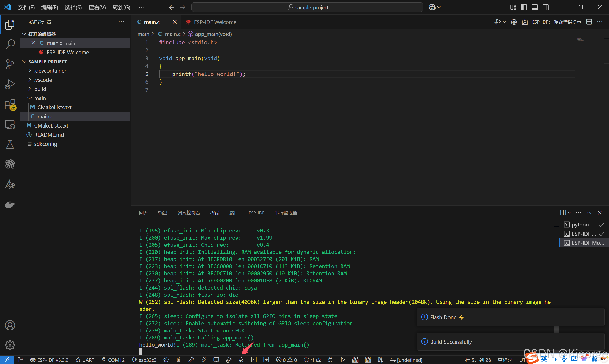Click the remote window indicator in status bar
The height and width of the screenshot is (364, 609).
point(7,360)
